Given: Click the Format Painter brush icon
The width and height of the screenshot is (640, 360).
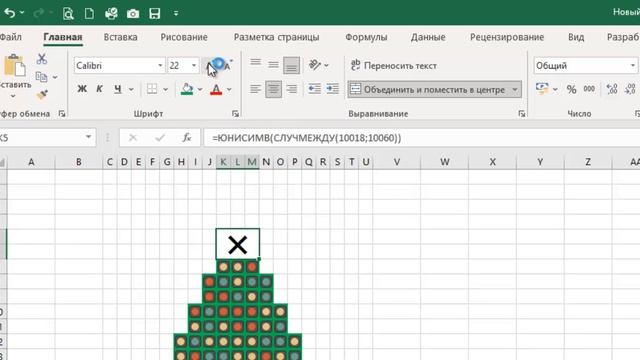Looking at the screenshot, I should [x=42, y=94].
